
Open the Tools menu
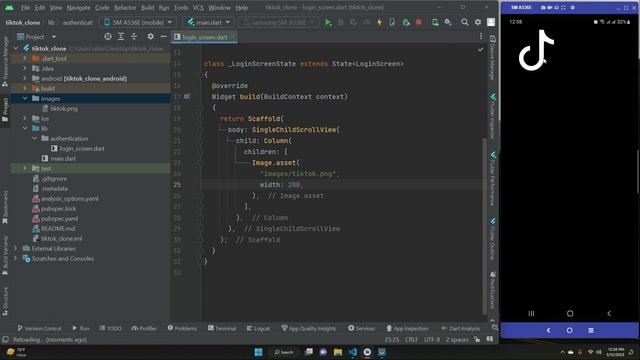point(181,8)
